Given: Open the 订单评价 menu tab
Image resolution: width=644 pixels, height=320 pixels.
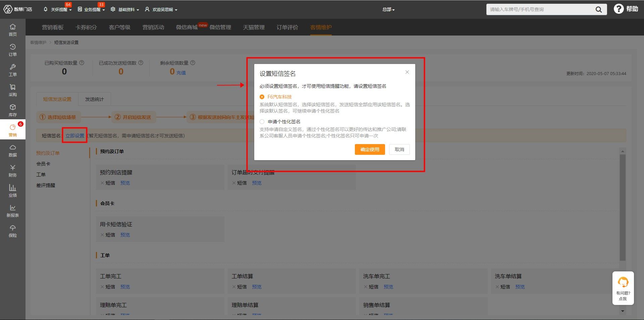Looking at the screenshot, I should (287, 27).
